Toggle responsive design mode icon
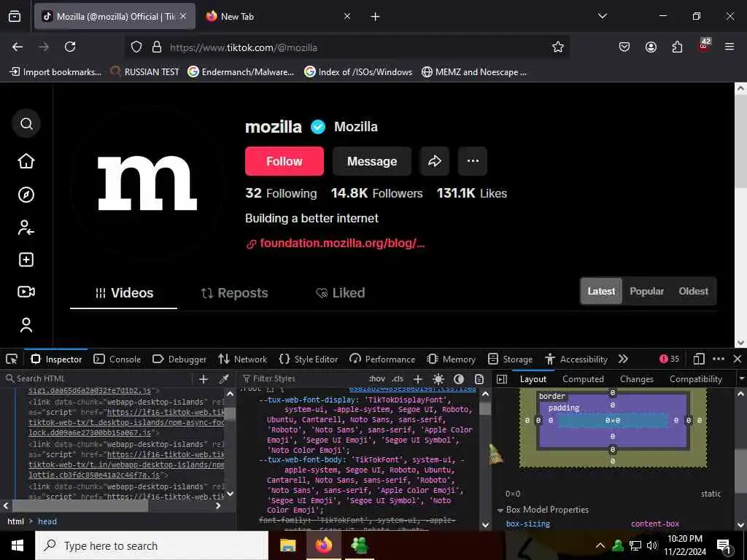Screen dimensions: 747x560 699,359
